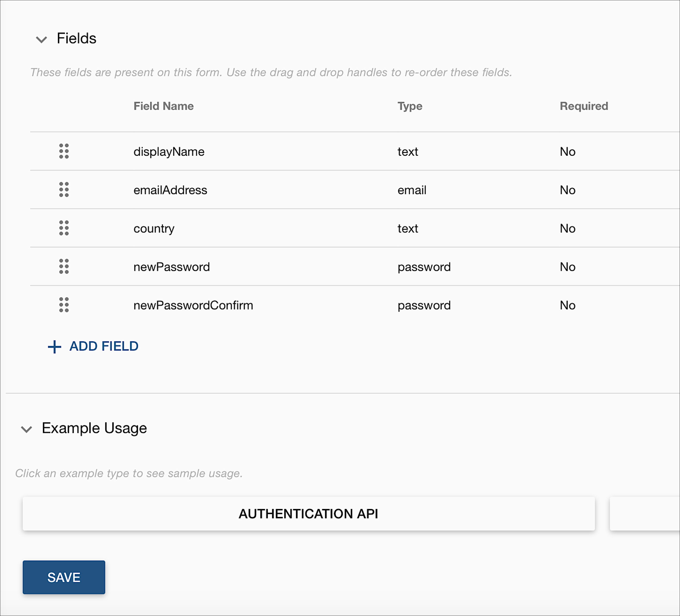Click the Required column header

[x=583, y=106]
